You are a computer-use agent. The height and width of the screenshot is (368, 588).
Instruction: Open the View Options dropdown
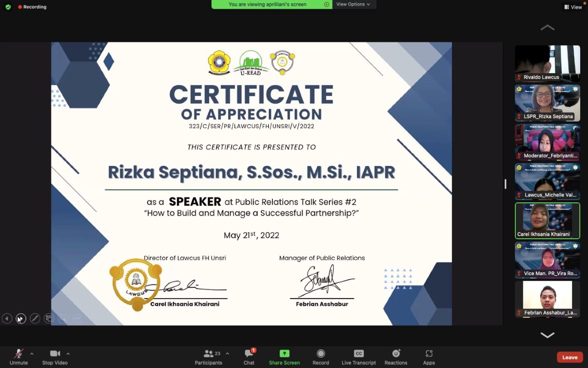point(353,4)
